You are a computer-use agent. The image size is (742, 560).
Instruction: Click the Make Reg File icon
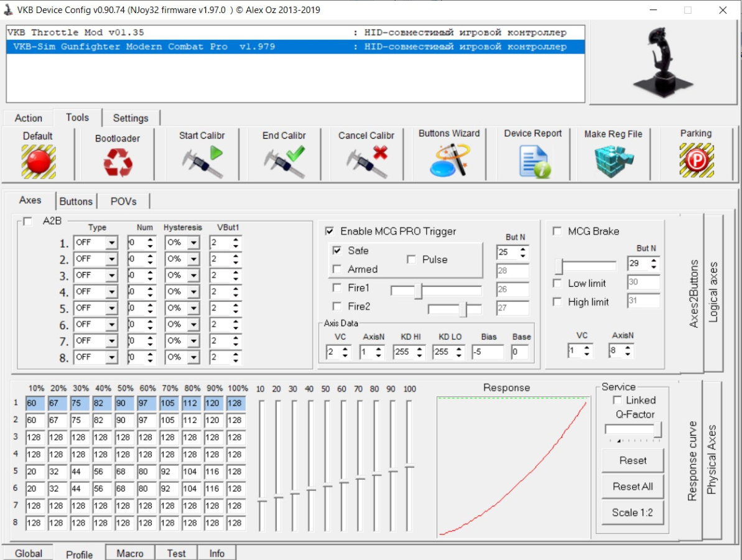613,161
